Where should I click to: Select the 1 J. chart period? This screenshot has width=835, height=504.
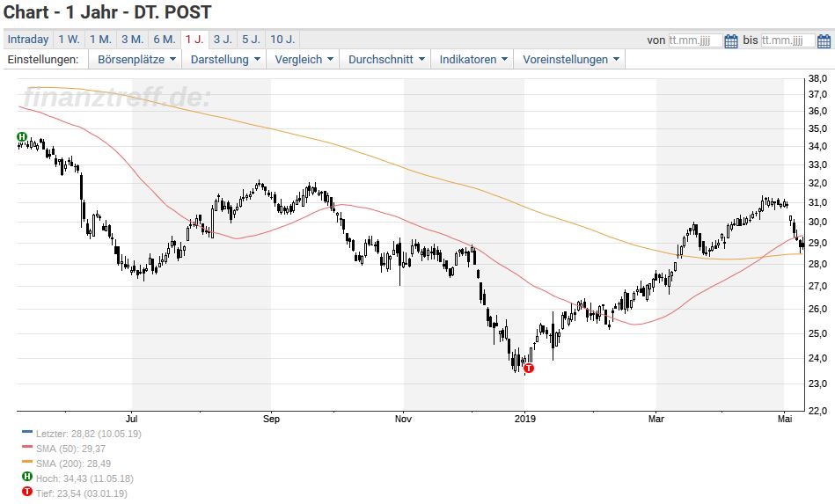point(194,40)
